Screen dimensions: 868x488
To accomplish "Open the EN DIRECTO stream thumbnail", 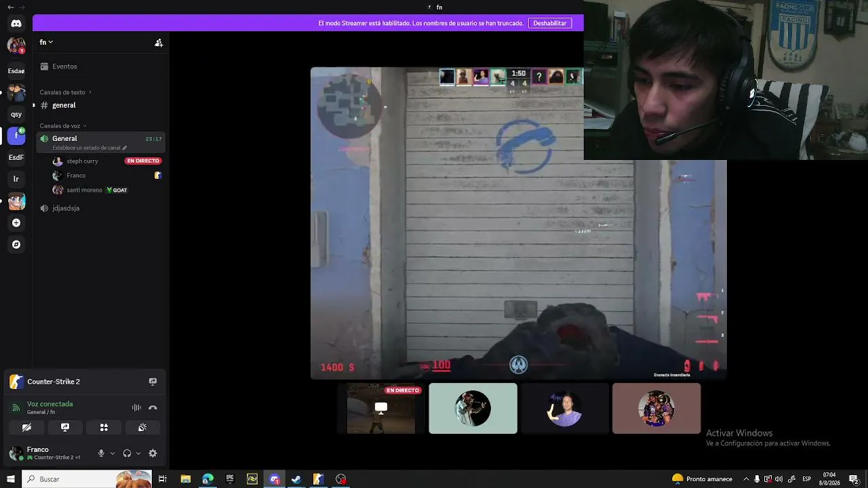I will 381,409.
